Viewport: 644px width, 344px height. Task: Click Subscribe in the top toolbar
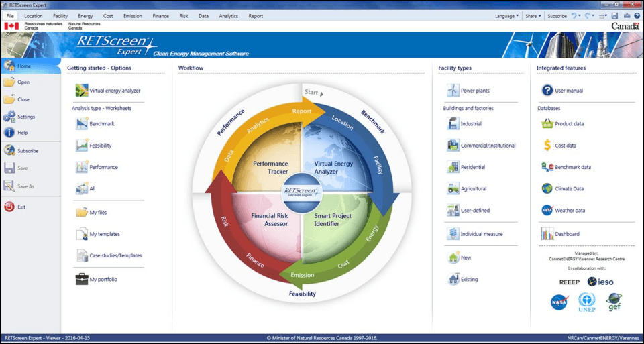click(x=557, y=16)
